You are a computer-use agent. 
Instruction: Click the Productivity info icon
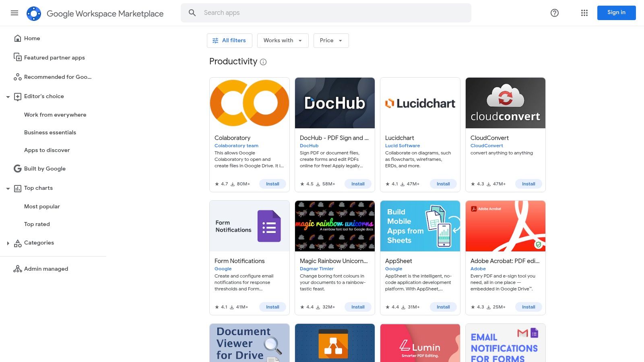(x=263, y=62)
